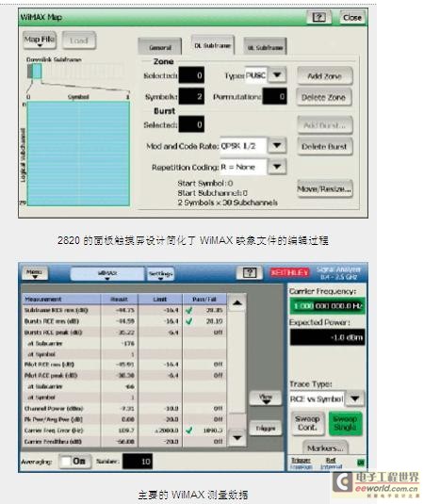This screenshot has width=424, height=504.
Task: Click the green Sweep Single button
Action: (x=345, y=423)
